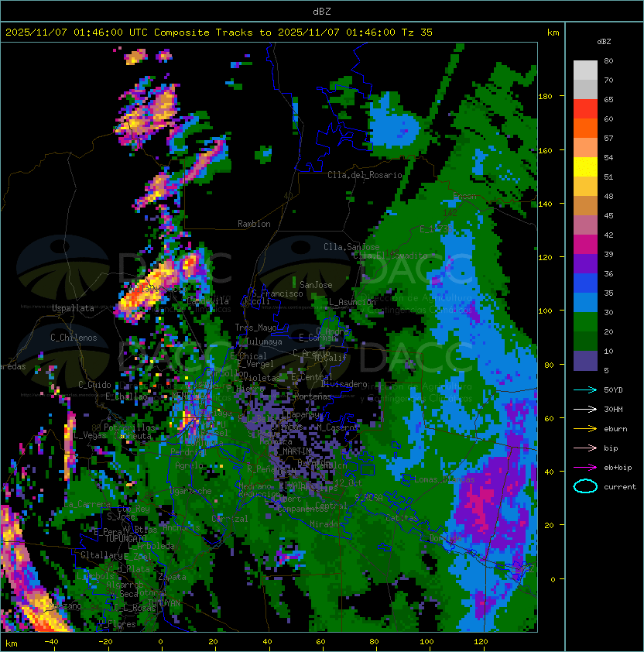Viewport: 644px width, 652px height.
Task: Click the 'Potrerillos' map label
Action: coord(129,427)
